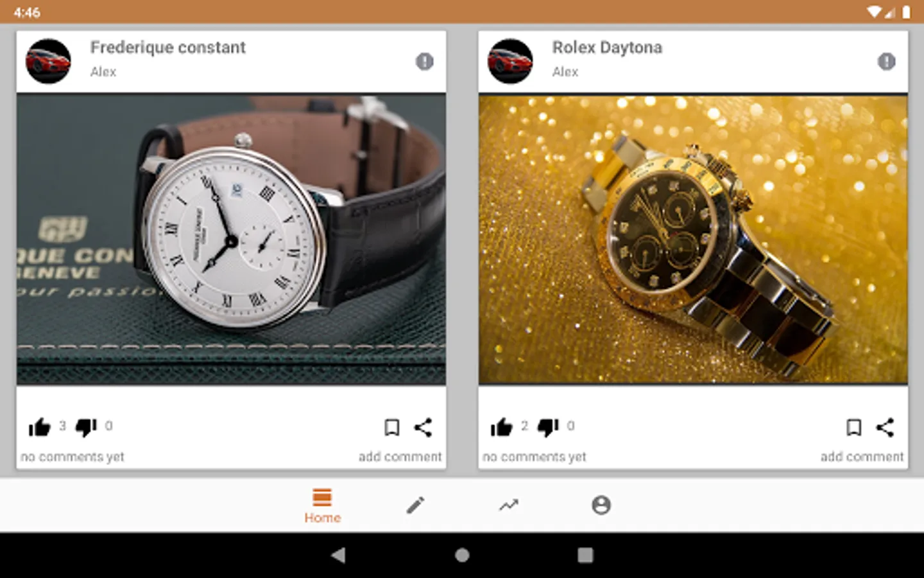Tap the Android recent apps button
924x578 pixels.
tap(585, 555)
